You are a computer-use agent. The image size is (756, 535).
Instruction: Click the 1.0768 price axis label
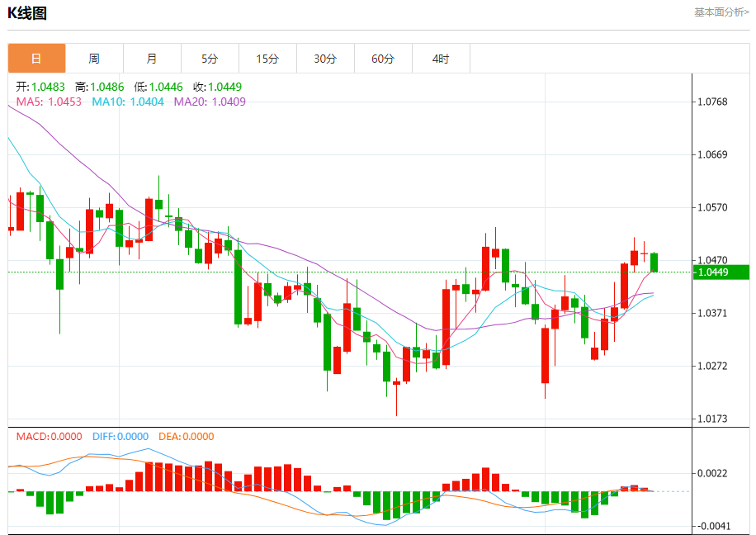click(x=712, y=102)
